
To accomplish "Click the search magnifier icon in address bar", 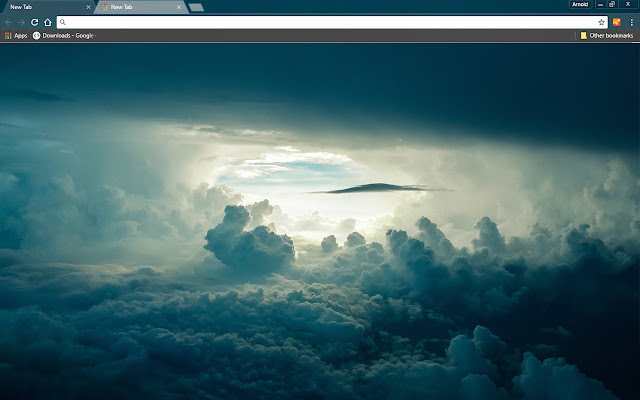I will (62, 22).
